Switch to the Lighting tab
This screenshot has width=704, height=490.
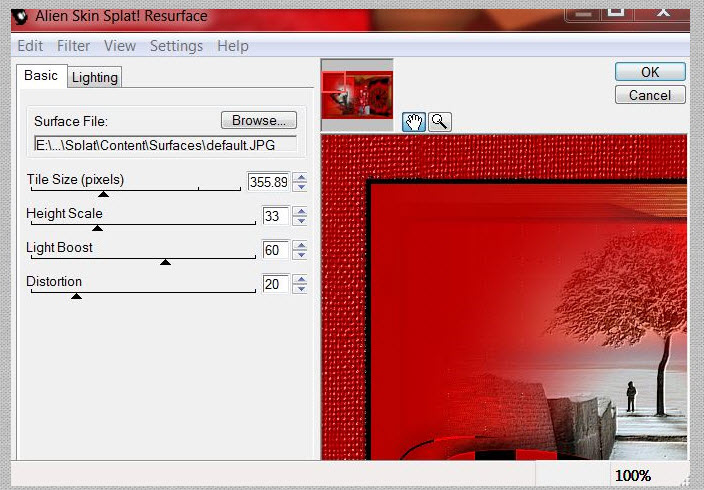95,77
